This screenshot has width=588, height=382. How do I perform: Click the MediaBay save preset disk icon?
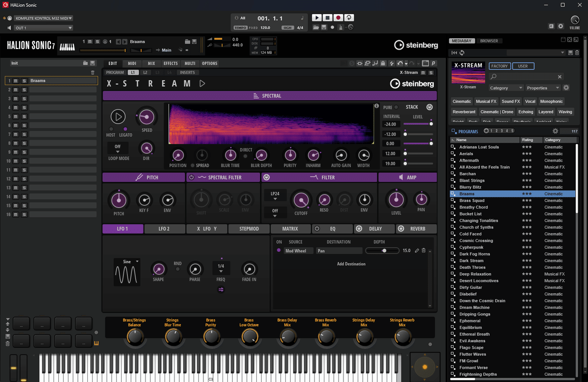[x=570, y=52]
